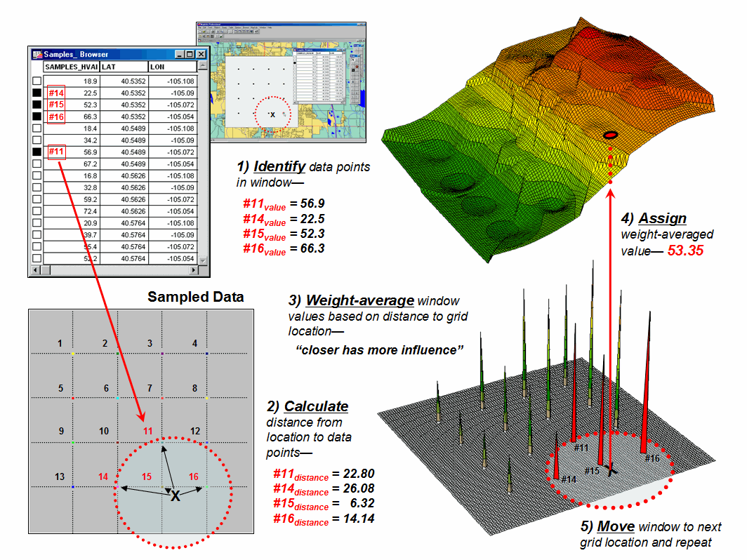Select the LON column header
The width and height of the screenshot is (747, 560).
pos(172,67)
